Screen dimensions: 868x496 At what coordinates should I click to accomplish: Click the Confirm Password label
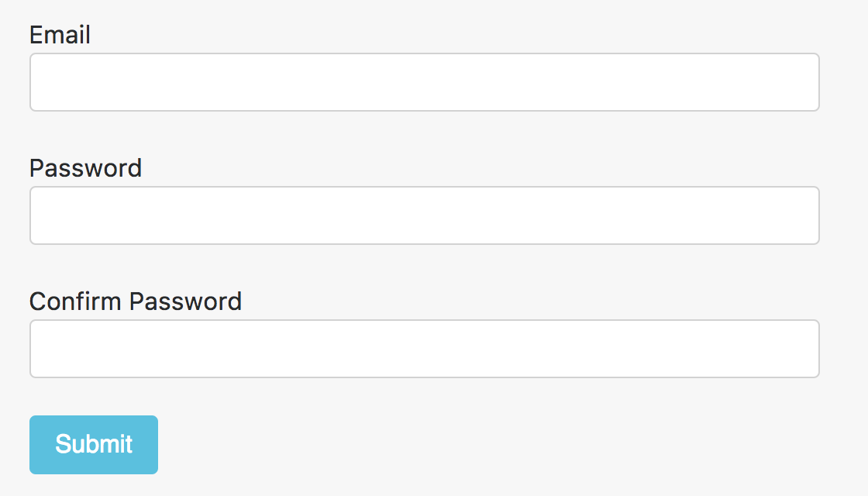[x=136, y=301]
